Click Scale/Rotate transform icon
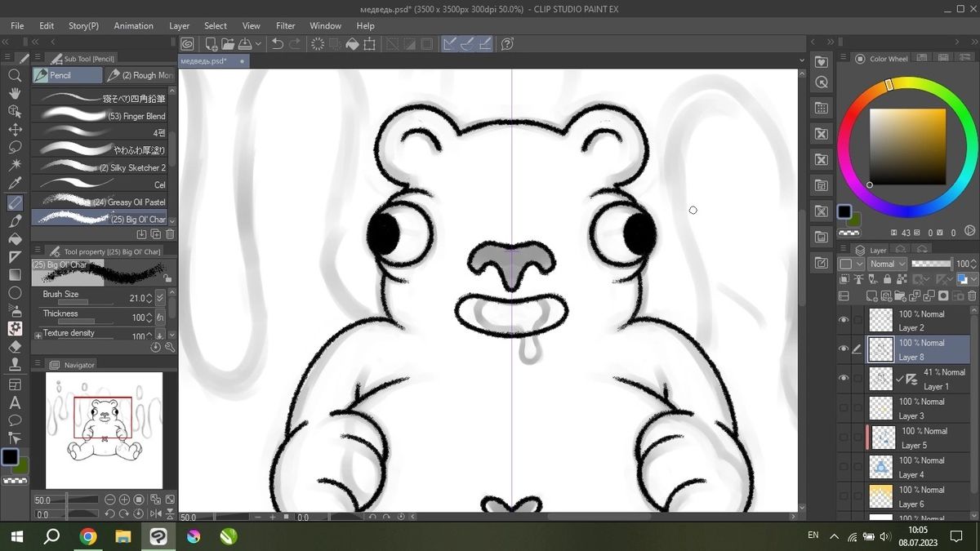 [369, 44]
